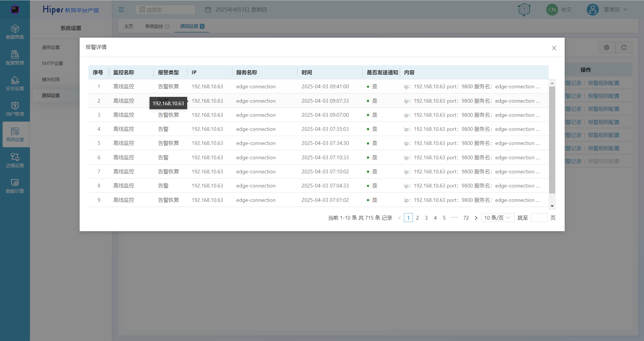This screenshot has width=644, height=341.
Task: Click the calendar icon beside the date
Action: pos(208,10)
